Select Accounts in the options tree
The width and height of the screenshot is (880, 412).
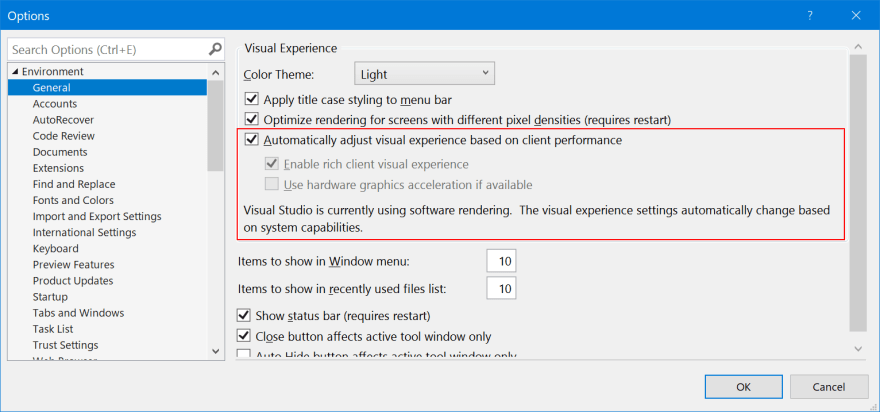click(x=55, y=104)
